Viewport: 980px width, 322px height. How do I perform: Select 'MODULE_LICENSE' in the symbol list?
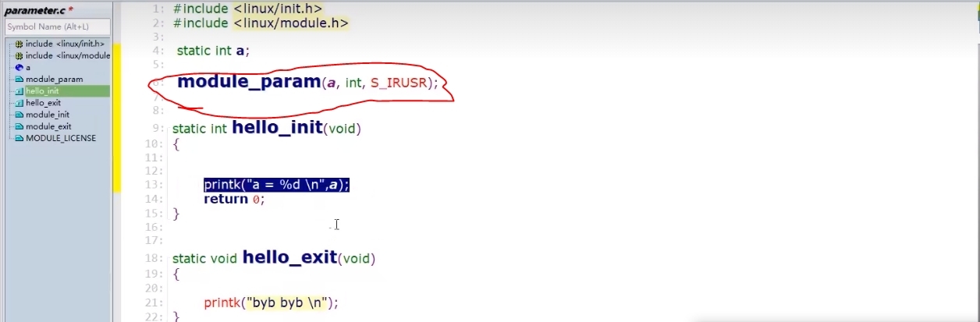61,138
